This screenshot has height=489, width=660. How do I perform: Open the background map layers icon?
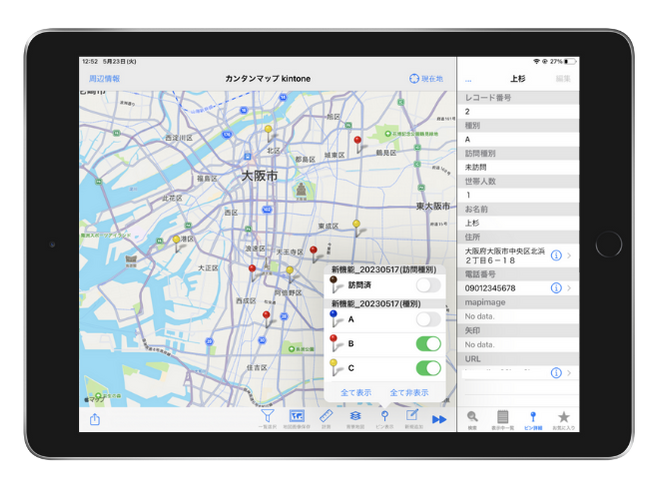coord(355,416)
